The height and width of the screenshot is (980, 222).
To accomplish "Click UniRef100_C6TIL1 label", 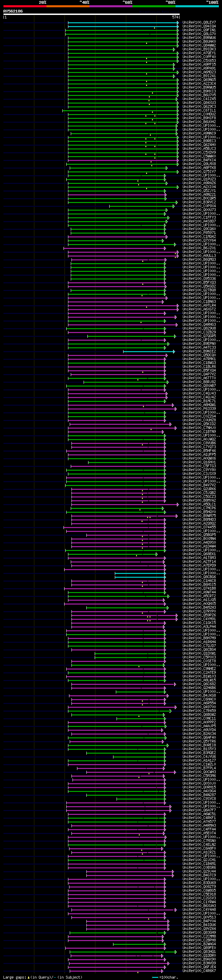I will [199, 110].
